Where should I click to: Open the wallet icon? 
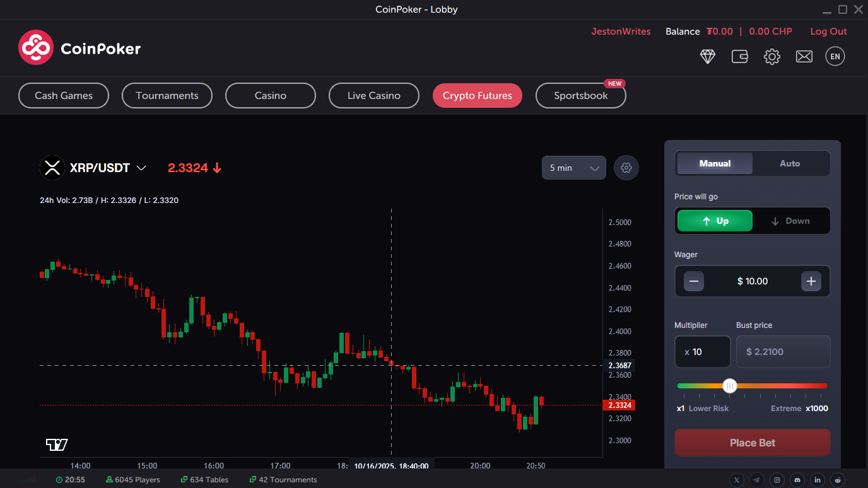739,57
